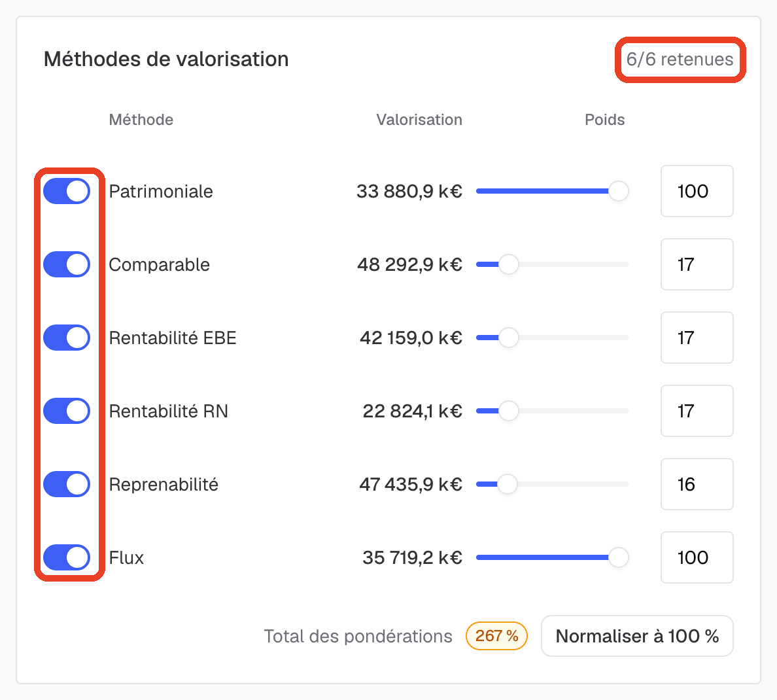Disable the Patrimoniale method toggle

coord(67,192)
